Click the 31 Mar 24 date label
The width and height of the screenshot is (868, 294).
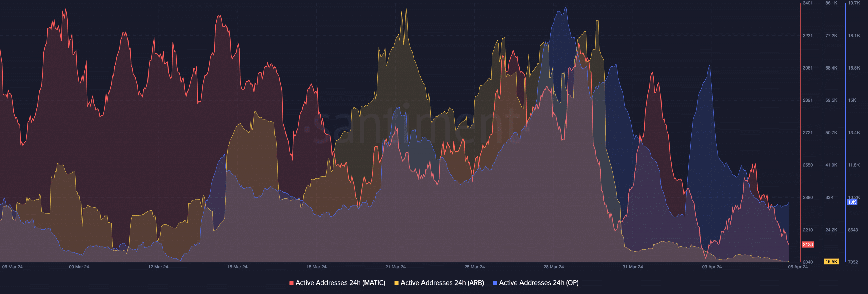tap(632, 267)
